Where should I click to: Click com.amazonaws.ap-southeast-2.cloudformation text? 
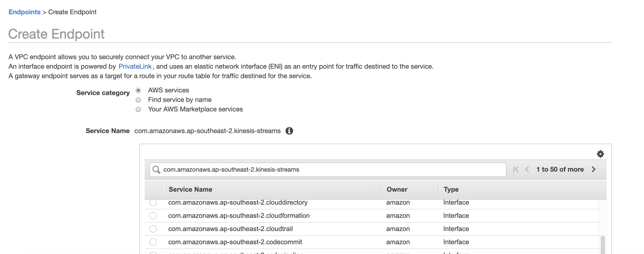point(239,216)
